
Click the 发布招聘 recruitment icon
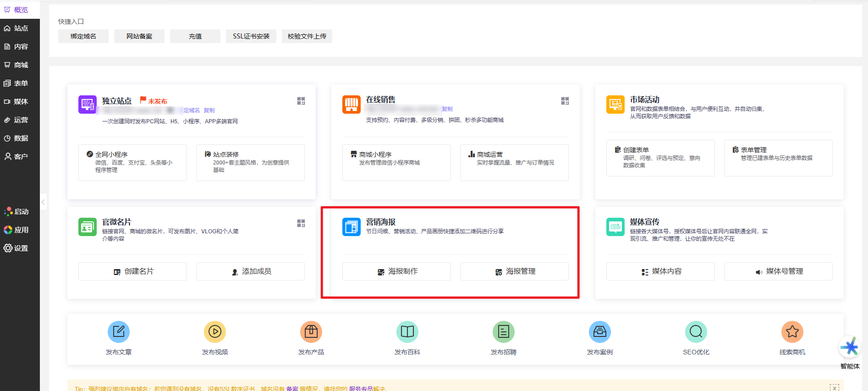[504, 331]
